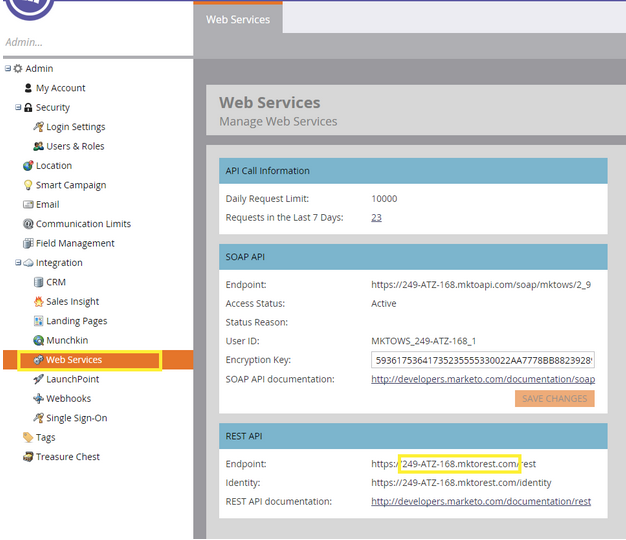Image resolution: width=626 pixels, height=540 pixels.
Task: Click the Access Status value Active
Action: click(x=384, y=304)
